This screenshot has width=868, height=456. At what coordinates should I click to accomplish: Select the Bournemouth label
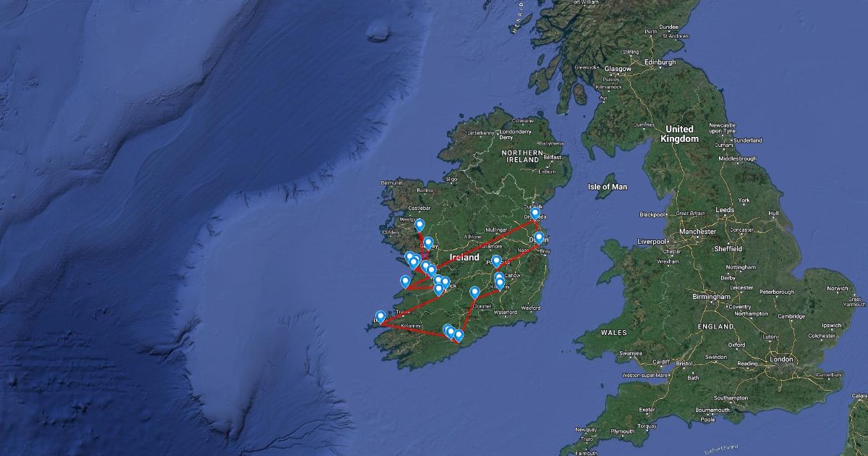pyautogui.click(x=711, y=410)
